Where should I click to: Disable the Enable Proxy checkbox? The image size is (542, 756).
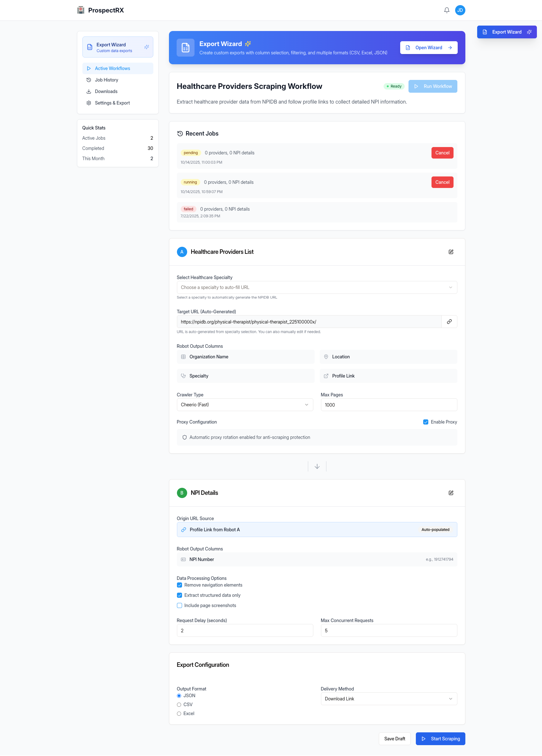pyautogui.click(x=426, y=422)
